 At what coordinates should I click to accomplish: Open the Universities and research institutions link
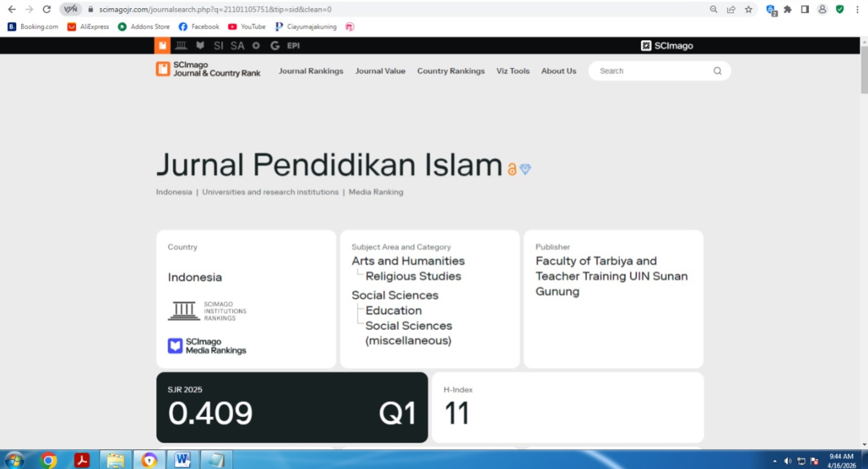[x=270, y=192]
